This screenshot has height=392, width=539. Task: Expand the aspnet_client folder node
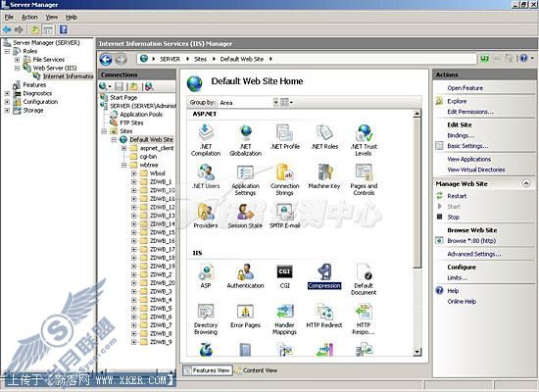124,148
